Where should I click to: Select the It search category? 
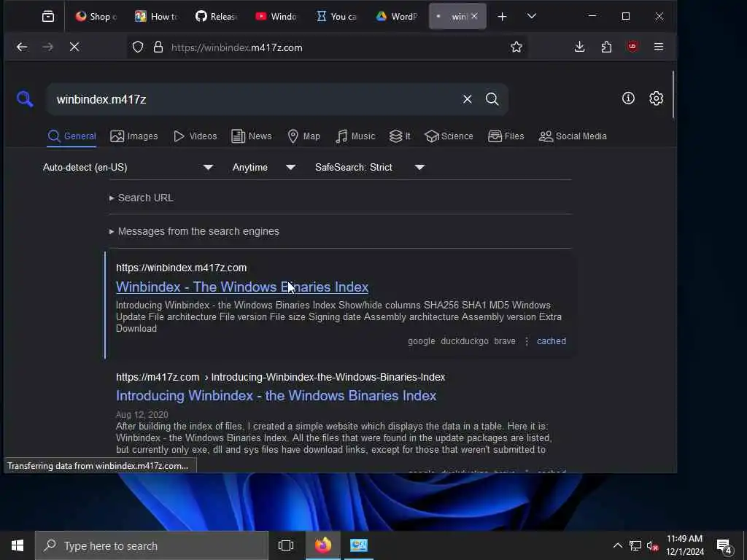tap(400, 136)
